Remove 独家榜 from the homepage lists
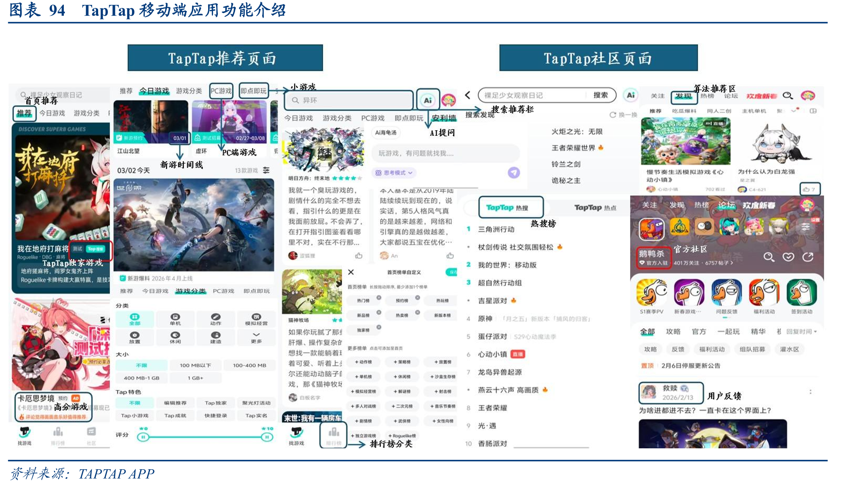The image size is (868, 486). pyautogui.click(x=379, y=327)
